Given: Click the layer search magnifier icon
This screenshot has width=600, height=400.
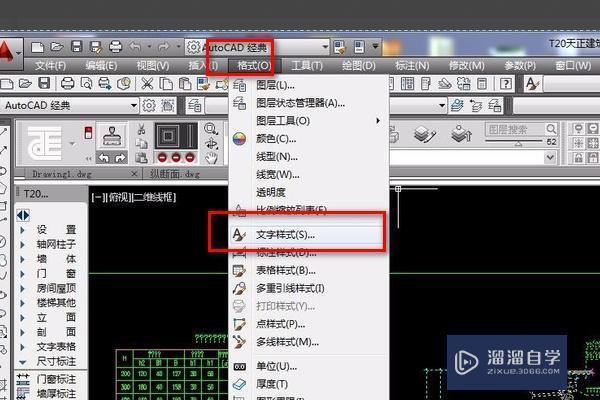Looking at the screenshot, I should [551, 129].
